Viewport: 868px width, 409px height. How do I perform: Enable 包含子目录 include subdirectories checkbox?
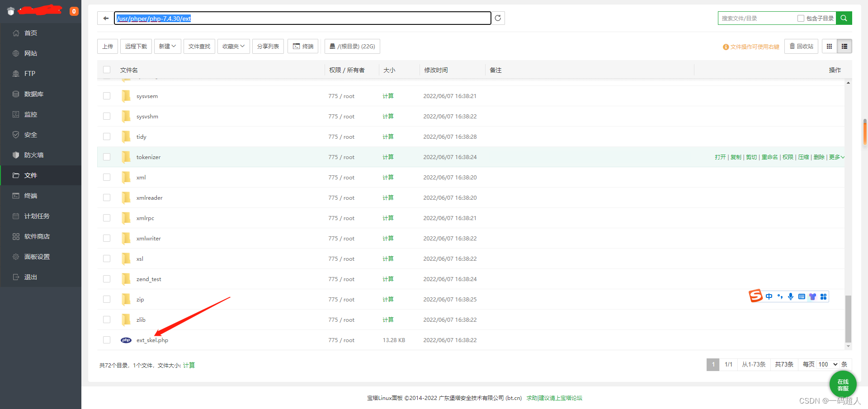click(x=801, y=19)
